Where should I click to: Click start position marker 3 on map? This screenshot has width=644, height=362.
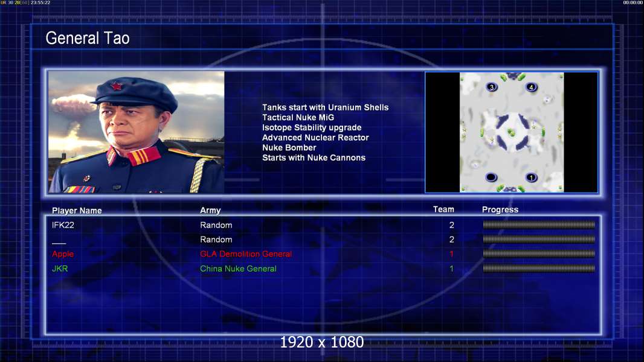click(492, 87)
